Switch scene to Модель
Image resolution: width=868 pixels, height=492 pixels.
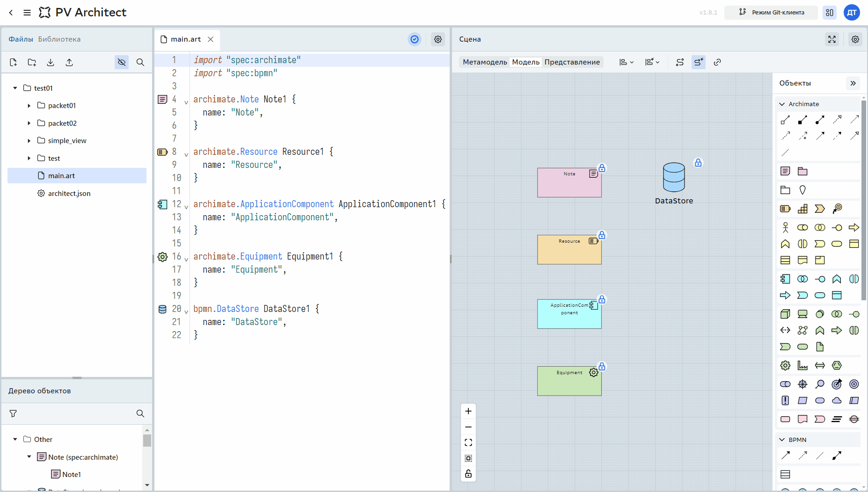click(x=526, y=62)
